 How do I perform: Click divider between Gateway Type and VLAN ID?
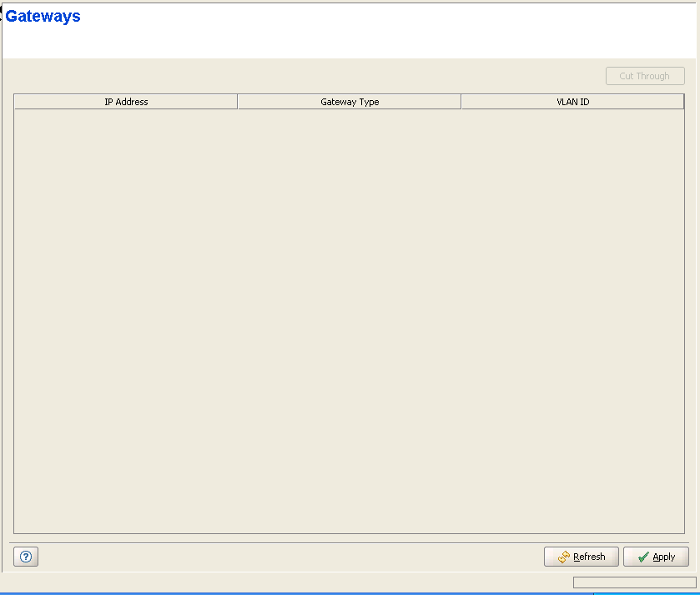[461, 102]
